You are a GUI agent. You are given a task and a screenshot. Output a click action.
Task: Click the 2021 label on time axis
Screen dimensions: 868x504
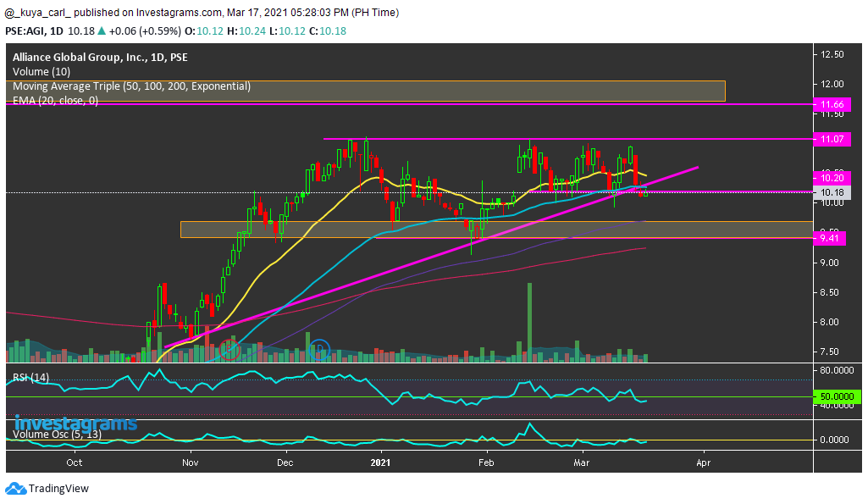[x=380, y=462]
